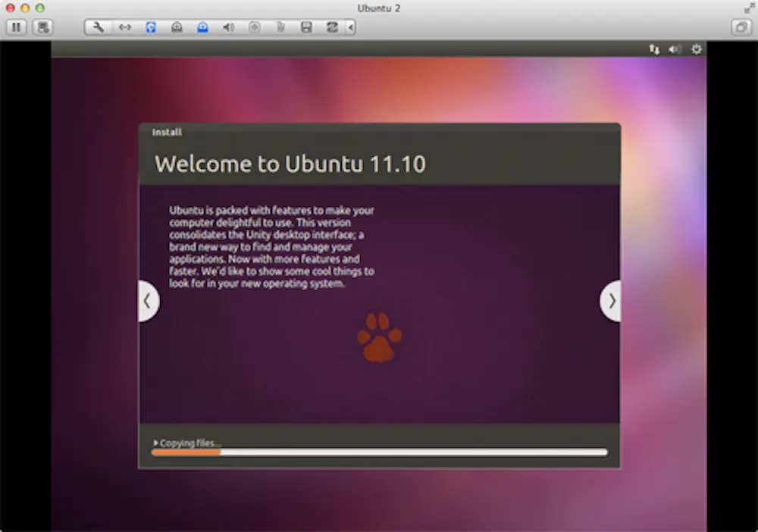Pause the virtual machine
This screenshot has width=758, height=532.
pyautogui.click(x=16, y=27)
